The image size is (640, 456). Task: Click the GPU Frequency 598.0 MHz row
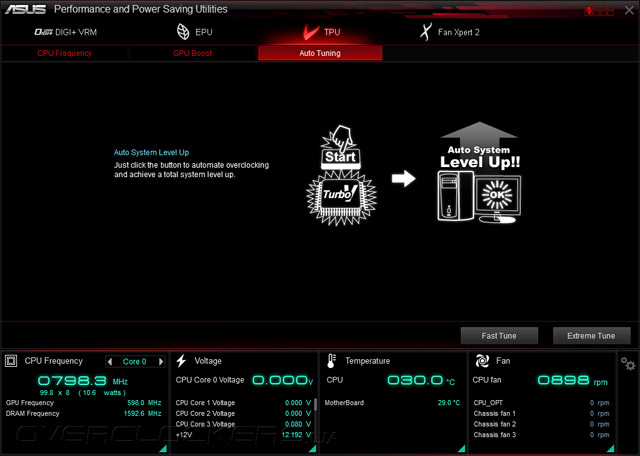tap(84, 403)
